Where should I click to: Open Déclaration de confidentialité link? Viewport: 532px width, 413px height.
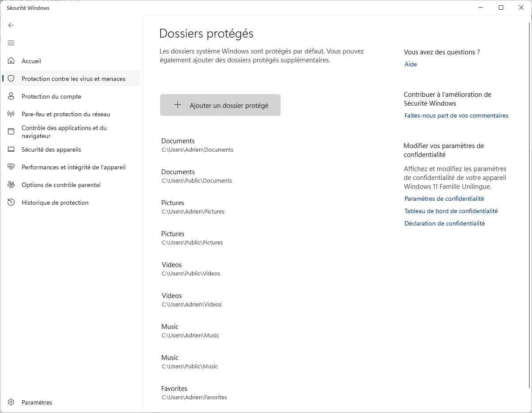[x=445, y=224]
